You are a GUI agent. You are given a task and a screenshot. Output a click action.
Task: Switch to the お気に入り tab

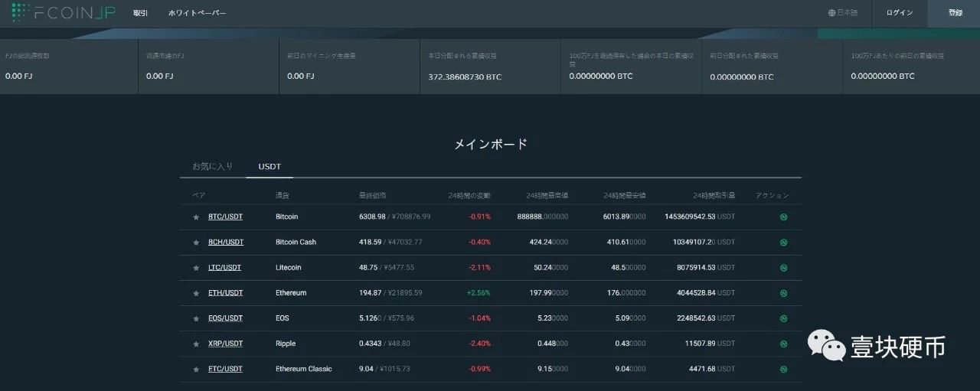pos(212,166)
